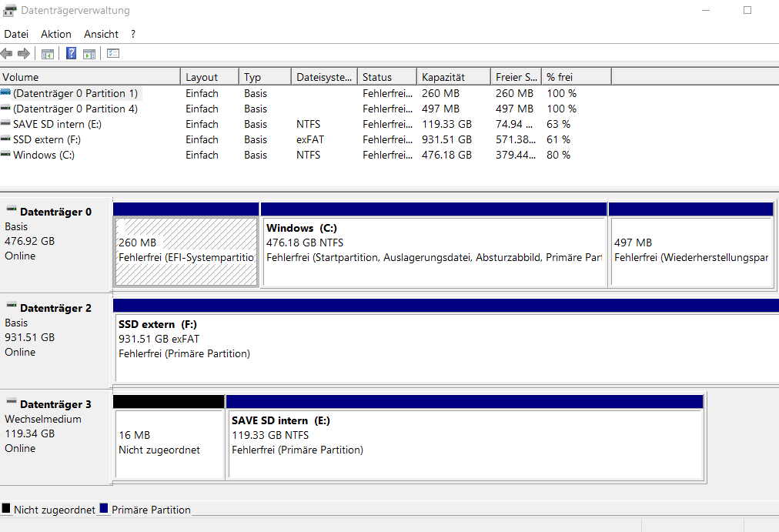Screen dimensions: 779x532
Task: Click the drive icon beside Windows (C:) row
Action: [x=5, y=154]
